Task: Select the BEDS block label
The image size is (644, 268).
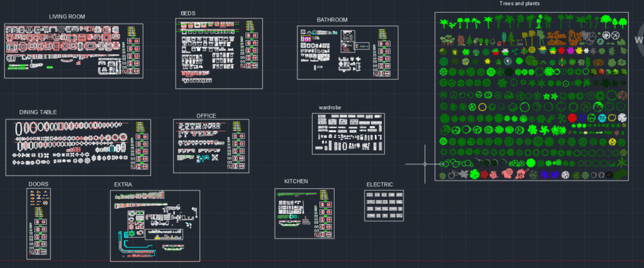Action: [x=188, y=13]
